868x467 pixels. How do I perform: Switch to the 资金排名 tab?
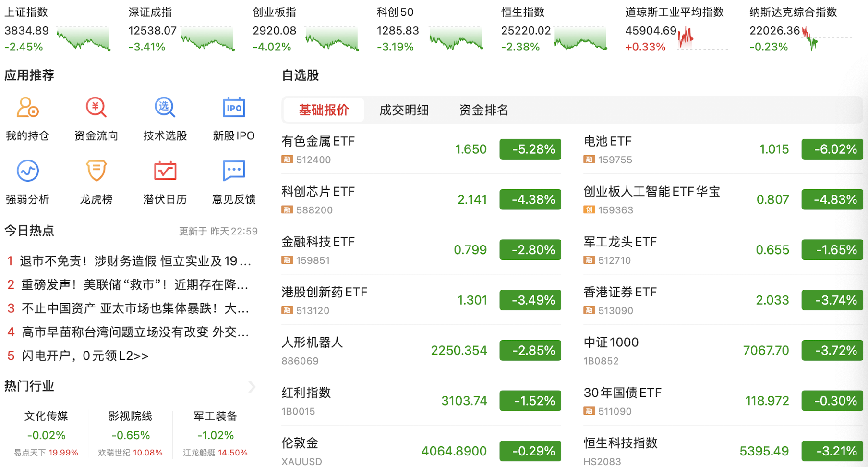[x=483, y=111]
